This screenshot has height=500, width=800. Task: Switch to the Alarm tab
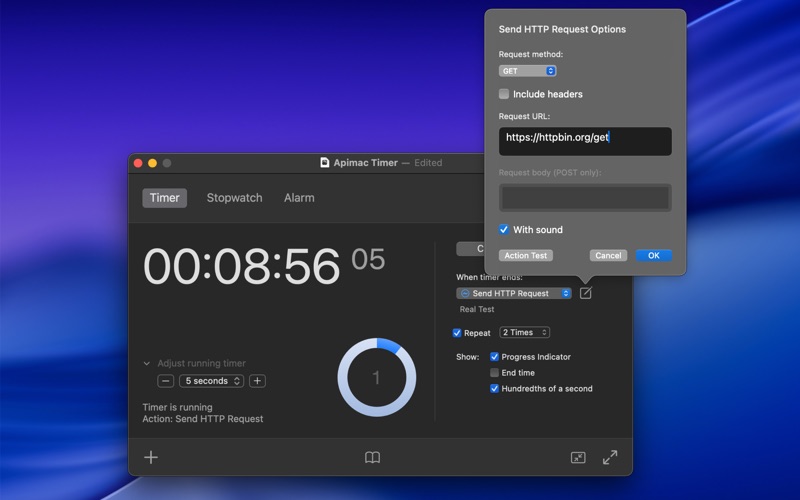pyautogui.click(x=299, y=198)
